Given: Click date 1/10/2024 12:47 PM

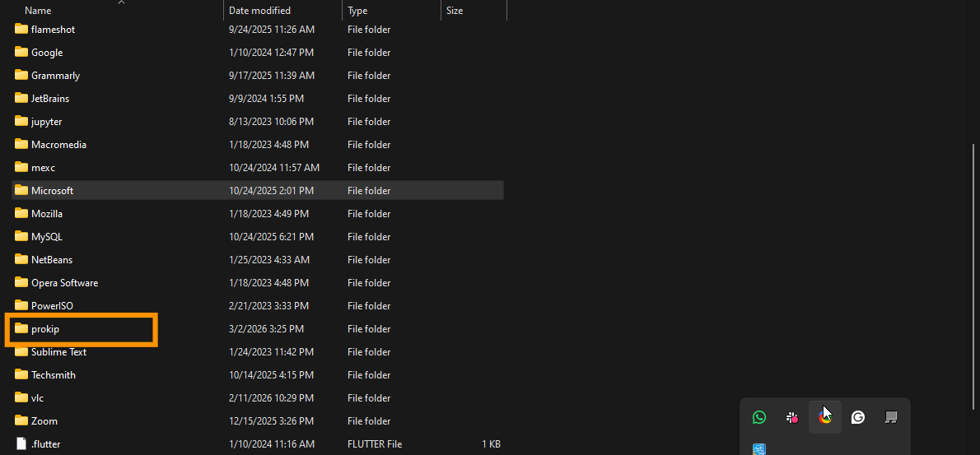Looking at the screenshot, I should click(x=271, y=53).
